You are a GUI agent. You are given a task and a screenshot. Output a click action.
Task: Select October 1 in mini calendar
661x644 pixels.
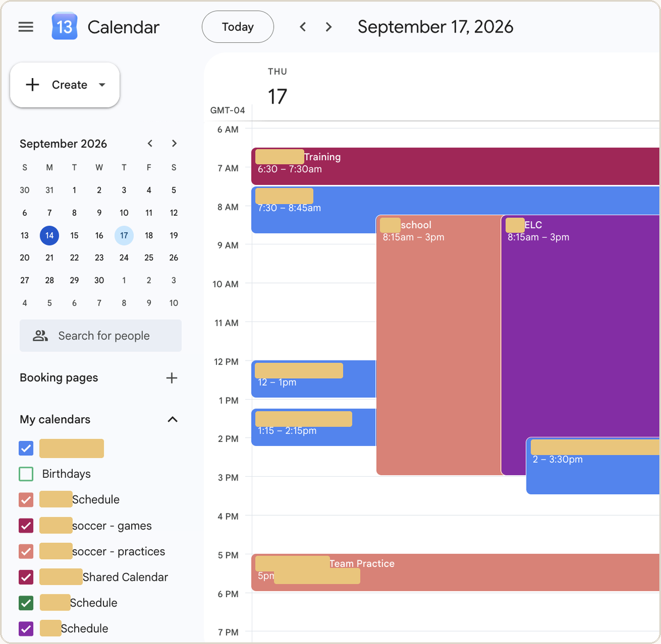tap(124, 280)
